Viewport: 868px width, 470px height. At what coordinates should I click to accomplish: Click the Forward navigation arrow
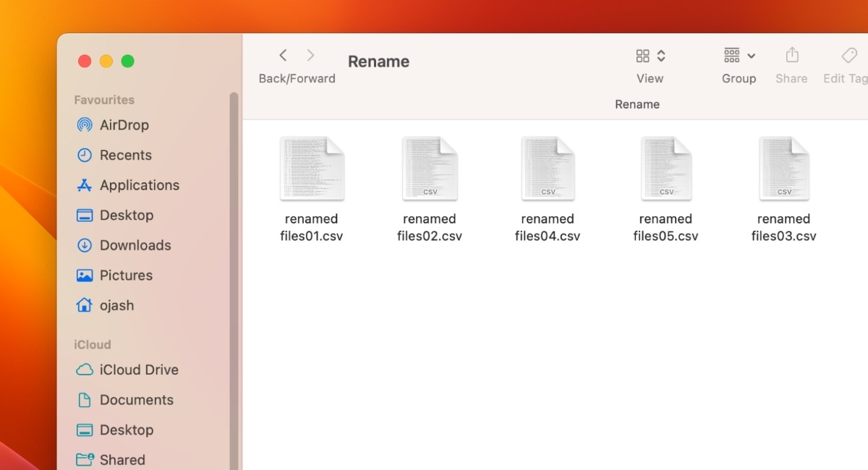310,55
